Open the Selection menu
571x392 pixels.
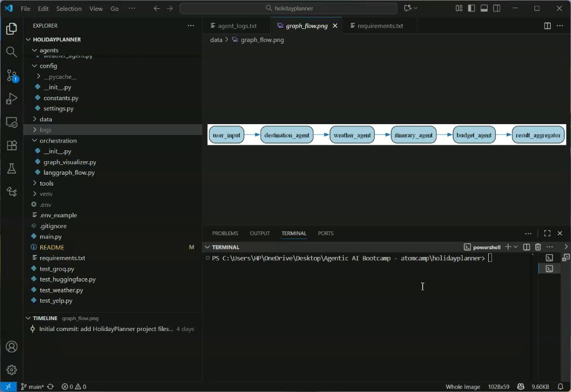[69, 9]
